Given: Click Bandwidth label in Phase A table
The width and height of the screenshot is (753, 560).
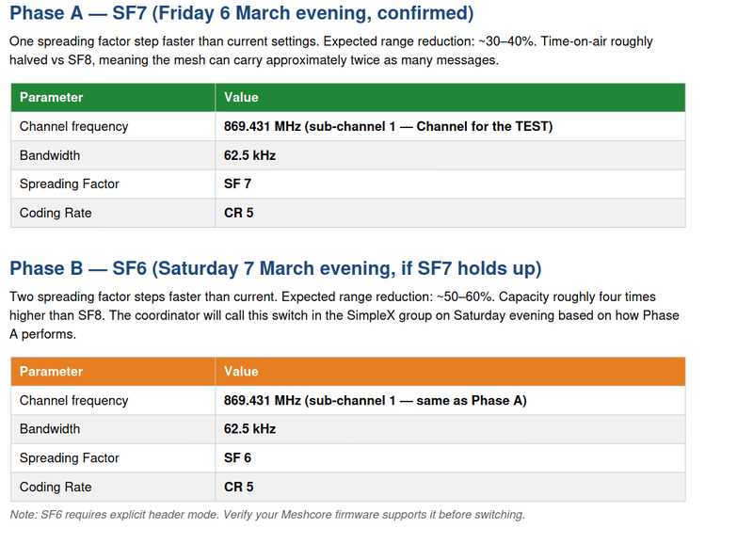Looking at the screenshot, I should coord(50,155).
